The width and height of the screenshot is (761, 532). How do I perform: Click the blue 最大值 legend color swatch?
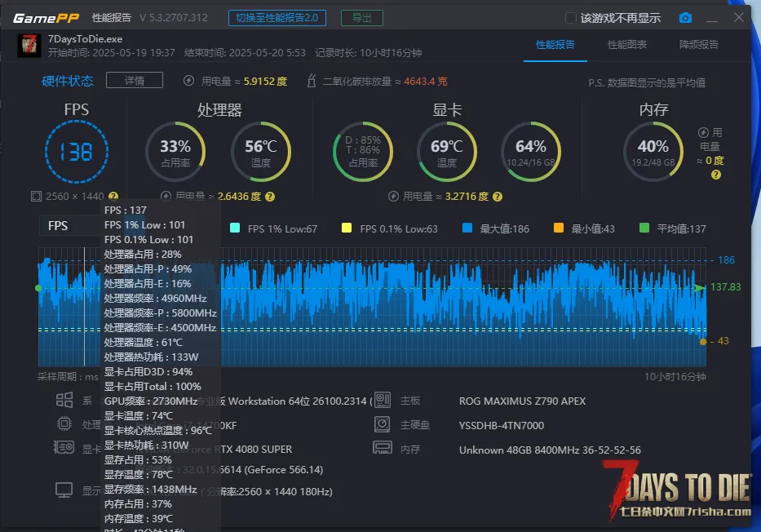pyautogui.click(x=467, y=228)
